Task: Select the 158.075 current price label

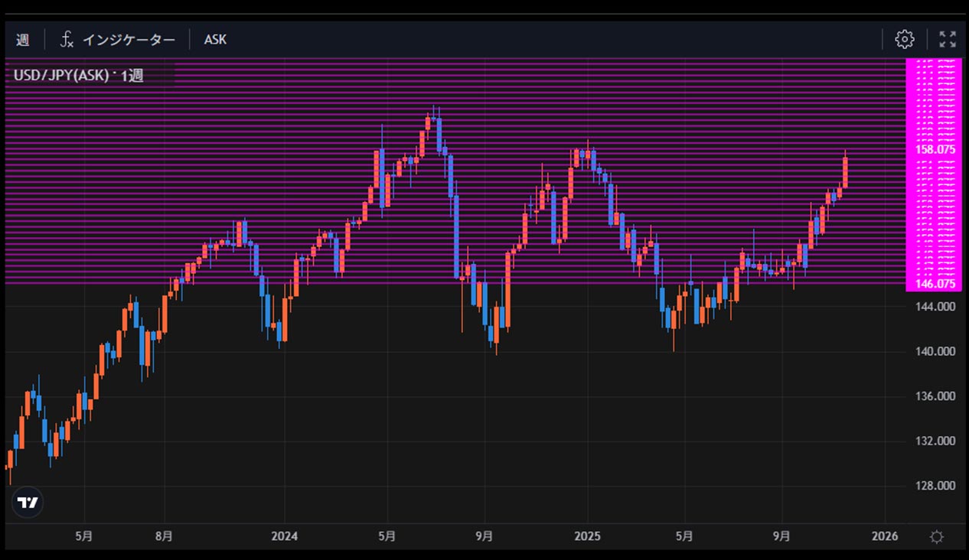Action: pyautogui.click(x=935, y=149)
